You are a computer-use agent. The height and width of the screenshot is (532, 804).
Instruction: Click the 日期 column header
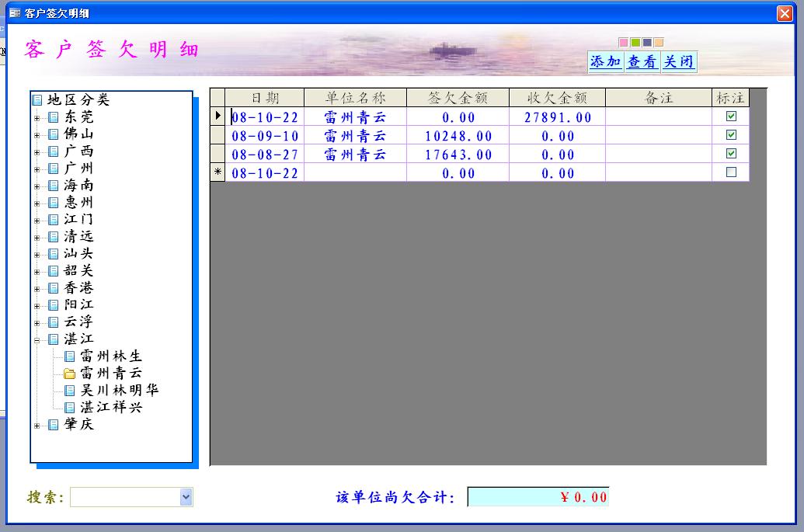(265, 97)
